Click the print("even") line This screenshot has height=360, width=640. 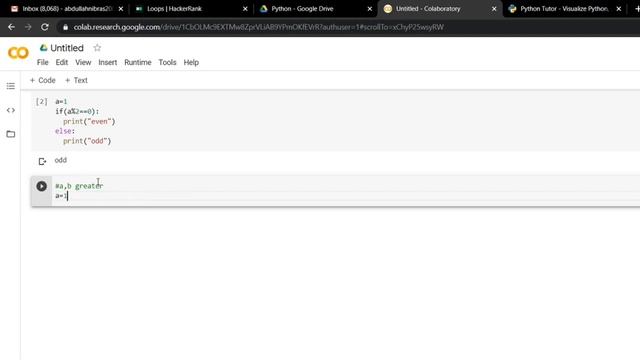(x=89, y=121)
